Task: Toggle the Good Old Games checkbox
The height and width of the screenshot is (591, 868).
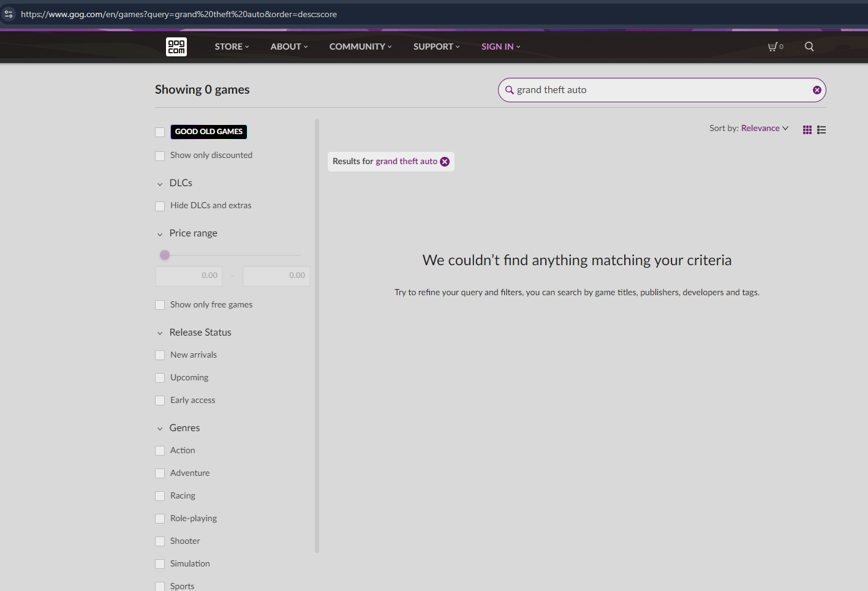Action: [x=160, y=132]
